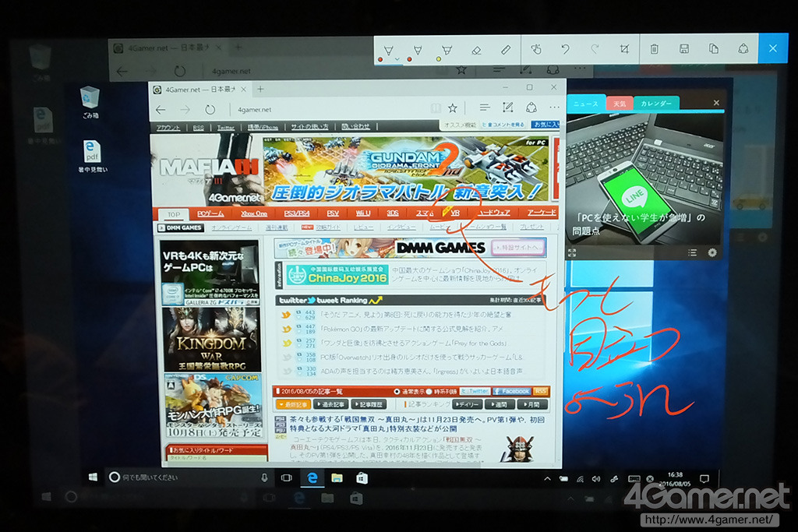The width and height of the screenshot is (798, 532).
Task: Click the Twitter link in top bar
Action: point(225,128)
